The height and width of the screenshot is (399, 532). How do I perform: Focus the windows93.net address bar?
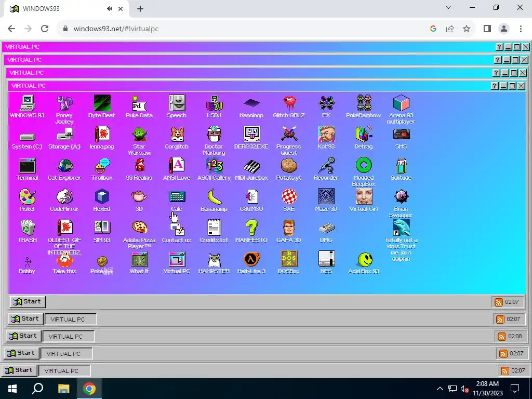(x=243, y=29)
